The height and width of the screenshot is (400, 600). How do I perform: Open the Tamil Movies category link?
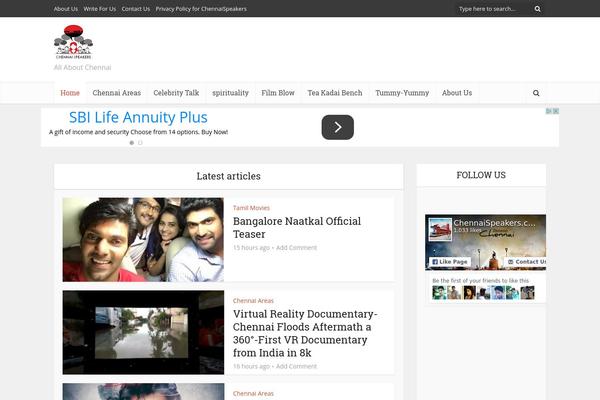[251, 208]
